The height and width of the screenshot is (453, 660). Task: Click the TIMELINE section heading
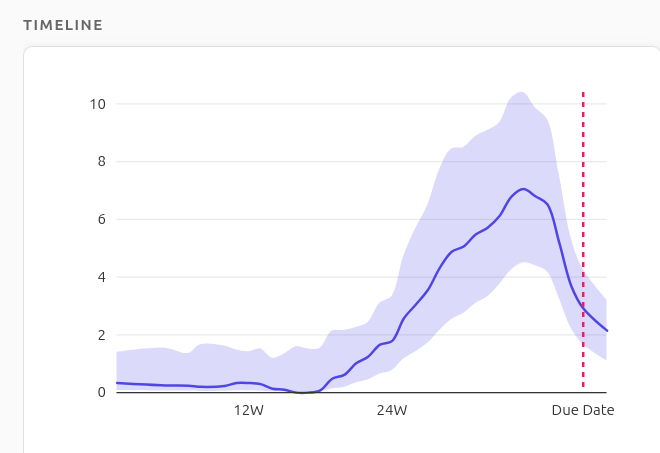62,25
